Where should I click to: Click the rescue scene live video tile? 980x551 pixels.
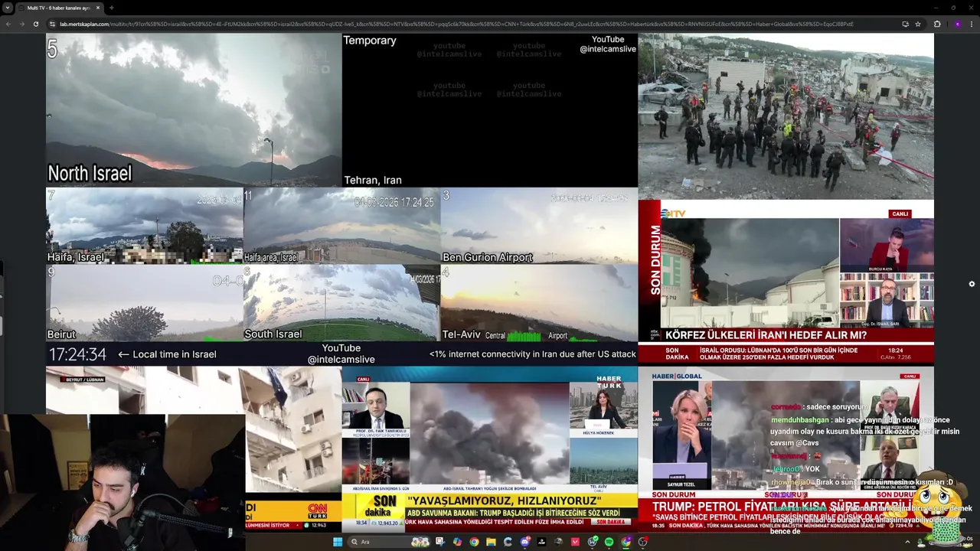point(786,116)
